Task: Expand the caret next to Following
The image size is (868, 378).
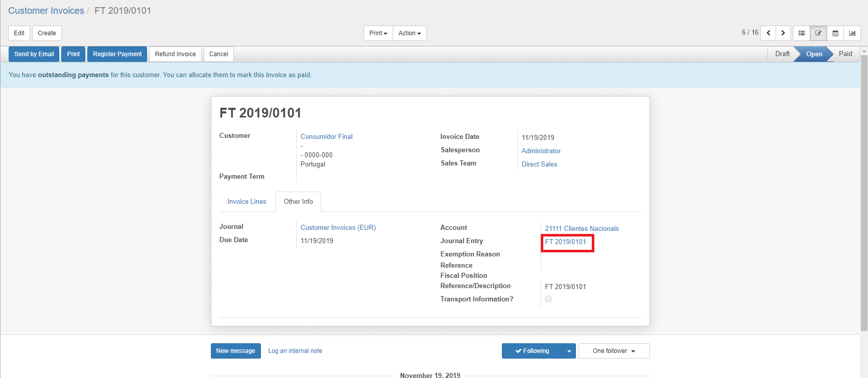Action: click(x=569, y=351)
